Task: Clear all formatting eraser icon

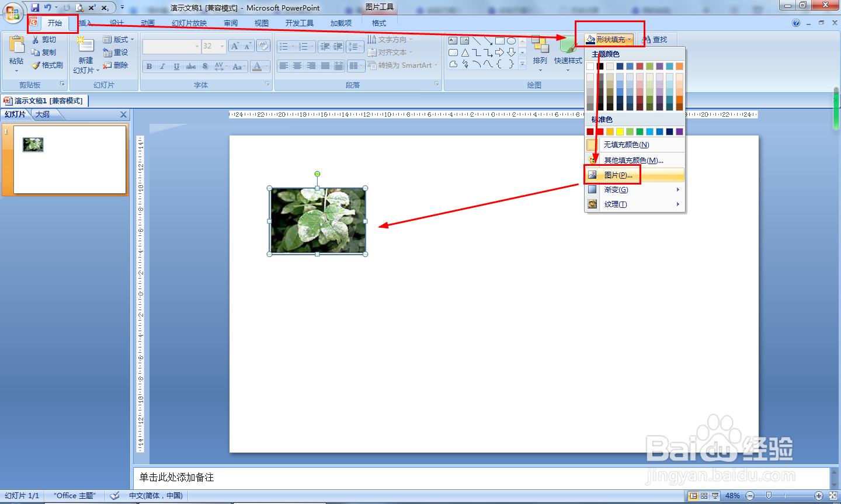Action: (x=263, y=46)
